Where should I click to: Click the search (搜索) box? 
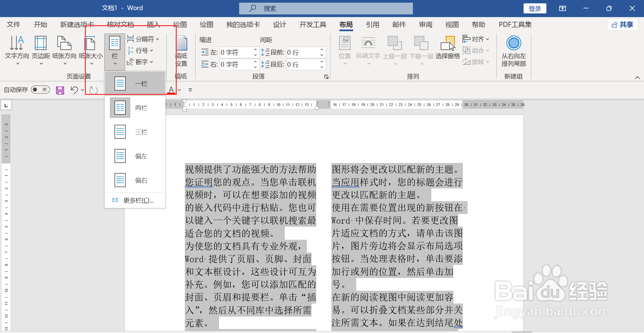pyautogui.click(x=326, y=8)
